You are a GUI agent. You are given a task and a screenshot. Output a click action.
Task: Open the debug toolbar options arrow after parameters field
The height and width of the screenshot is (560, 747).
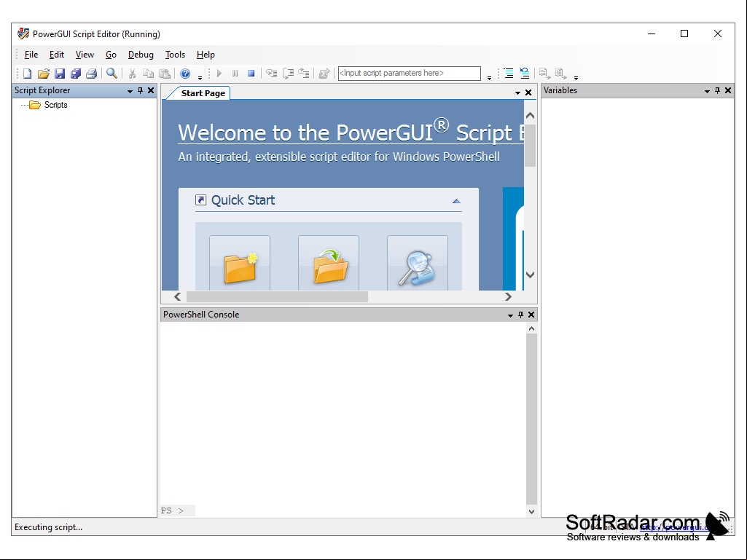(489, 78)
